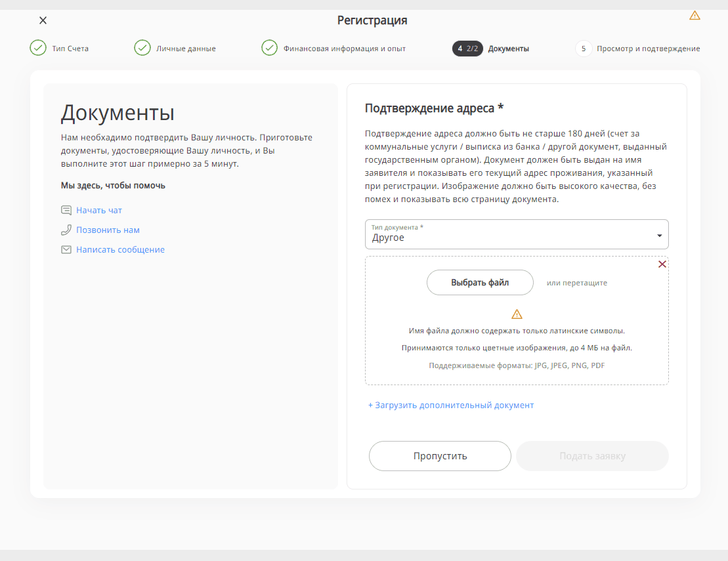The image size is (728, 561).
Task: Close the registration form with the X icon
Action: click(43, 20)
